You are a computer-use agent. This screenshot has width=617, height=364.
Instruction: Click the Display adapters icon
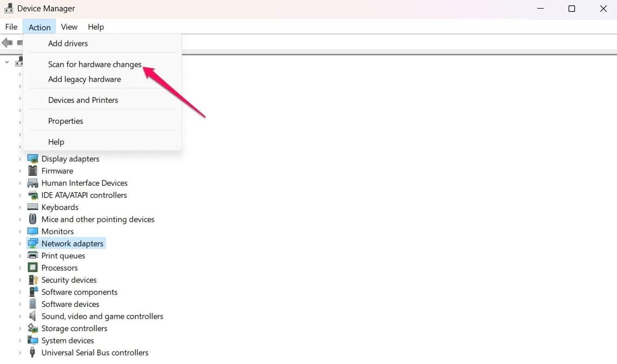point(33,159)
